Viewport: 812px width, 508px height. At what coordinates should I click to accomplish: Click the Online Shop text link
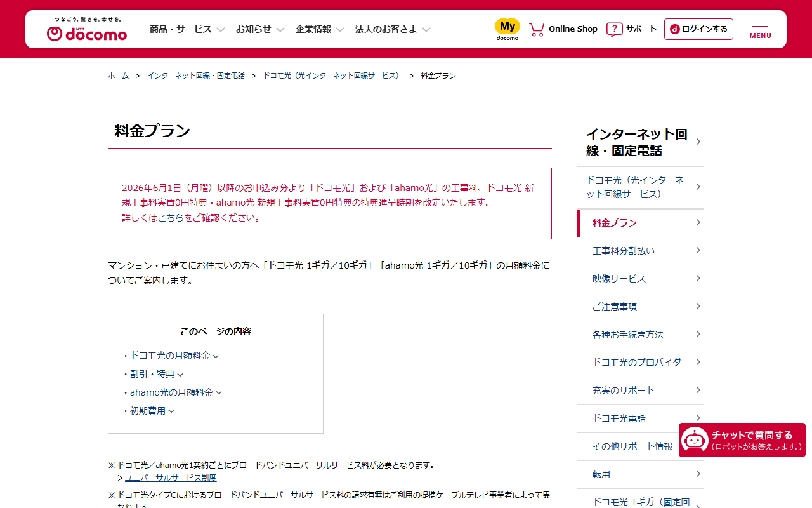[x=573, y=29]
